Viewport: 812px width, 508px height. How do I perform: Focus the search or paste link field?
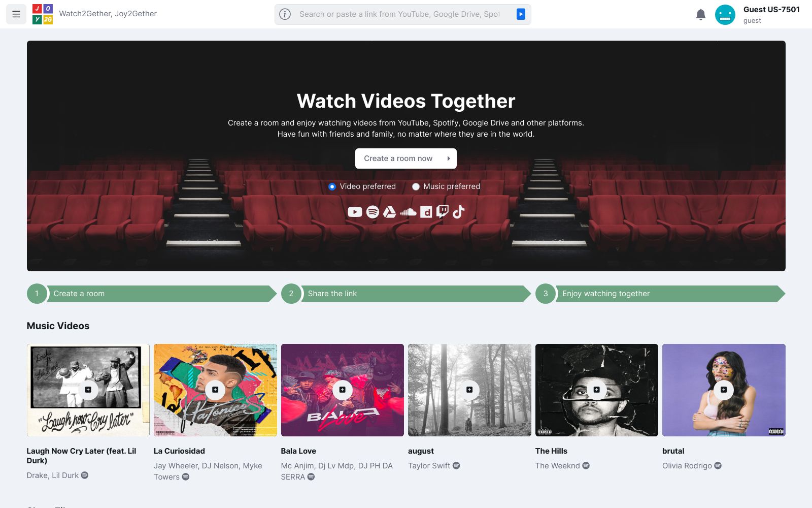pos(399,14)
